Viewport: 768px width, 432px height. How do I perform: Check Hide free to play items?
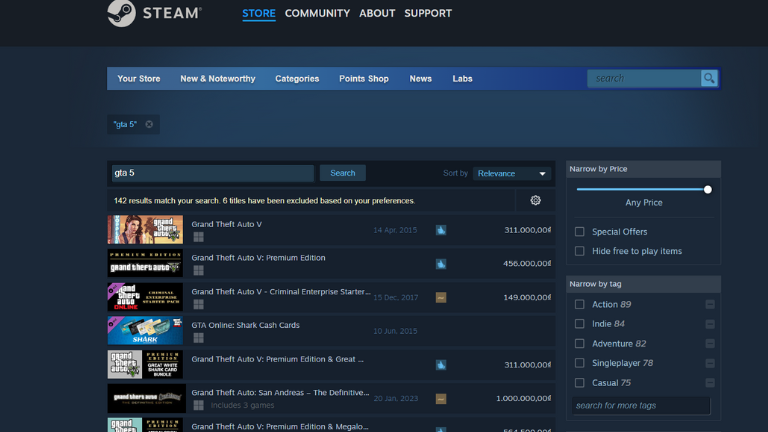pos(579,251)
